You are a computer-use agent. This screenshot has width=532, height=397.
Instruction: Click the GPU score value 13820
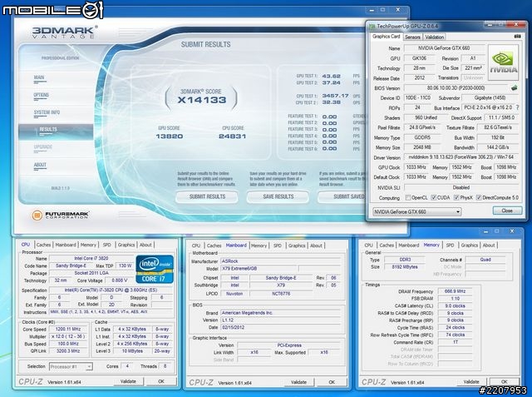[x=169, y=136]
